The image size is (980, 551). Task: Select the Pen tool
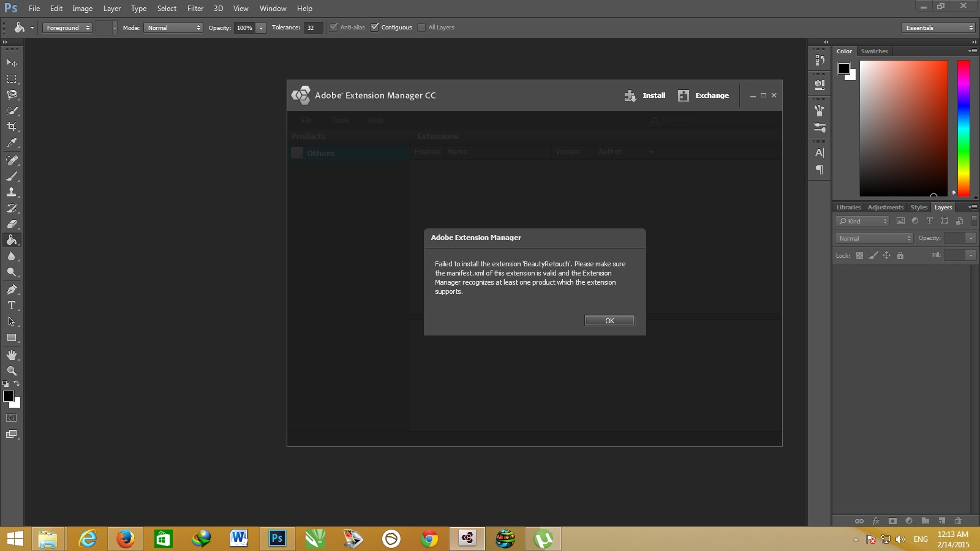[x=12, y=290]
